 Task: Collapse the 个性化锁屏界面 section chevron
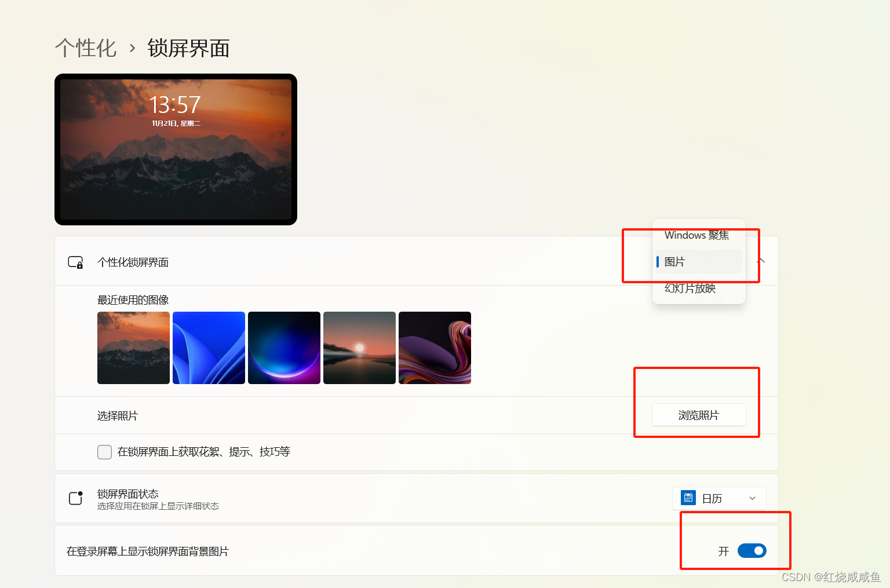[761, 261]
